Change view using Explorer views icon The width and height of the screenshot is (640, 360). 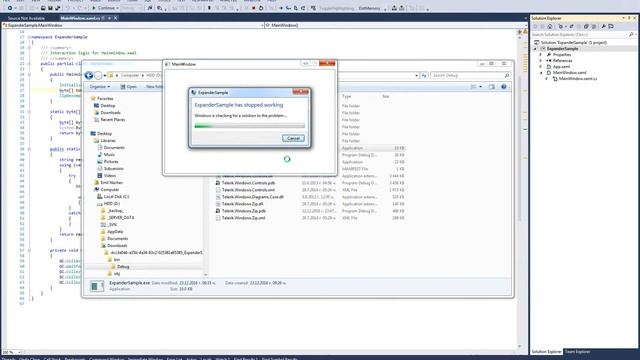click(x=473, y=87)
